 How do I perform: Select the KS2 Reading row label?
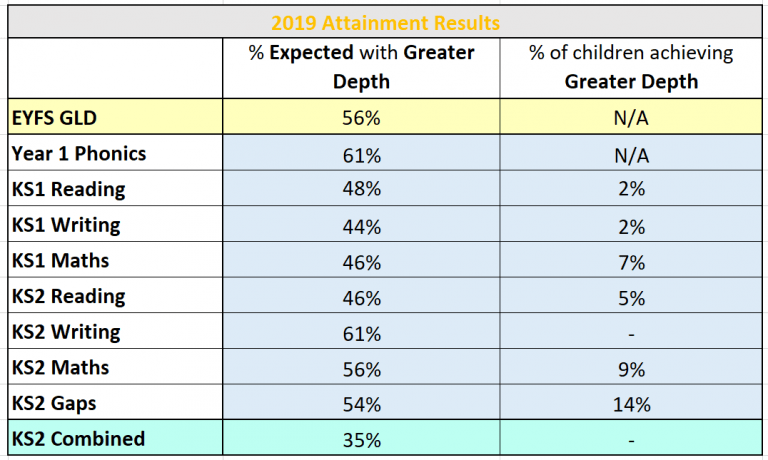(68, 296)
